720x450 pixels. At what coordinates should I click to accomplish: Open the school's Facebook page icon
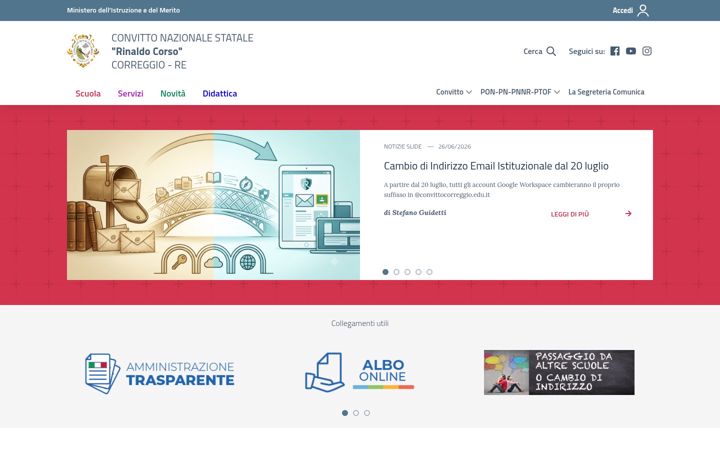pos(615,51)
